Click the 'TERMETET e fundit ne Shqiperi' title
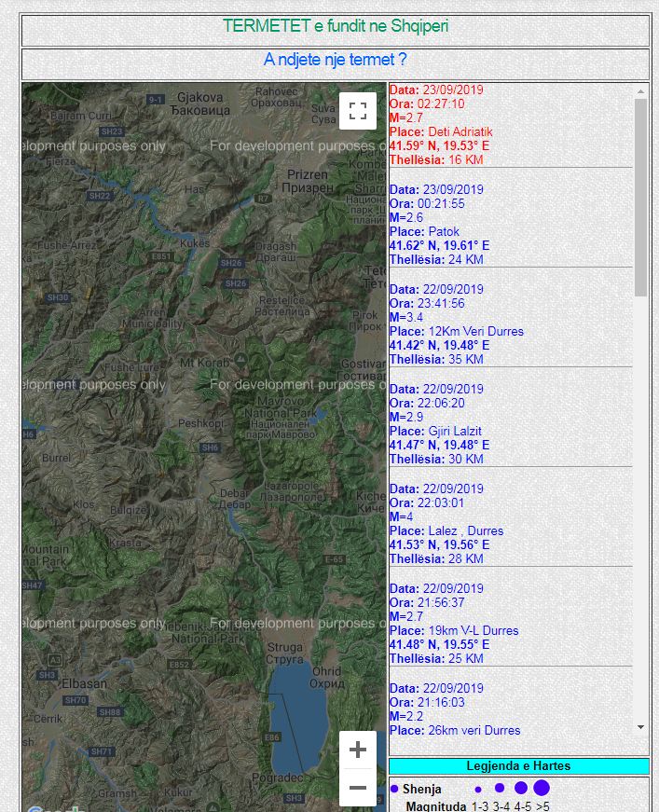 click(335, 26)
